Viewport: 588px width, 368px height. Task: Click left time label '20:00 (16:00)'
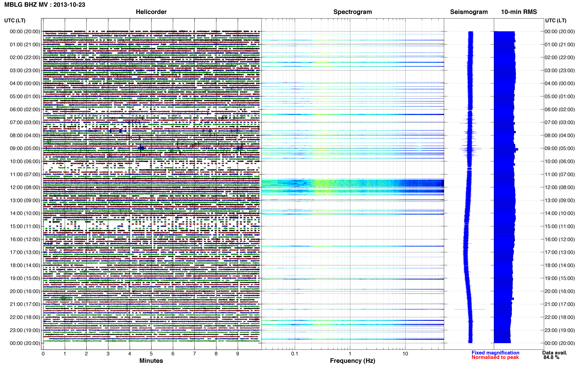(25, 291)
